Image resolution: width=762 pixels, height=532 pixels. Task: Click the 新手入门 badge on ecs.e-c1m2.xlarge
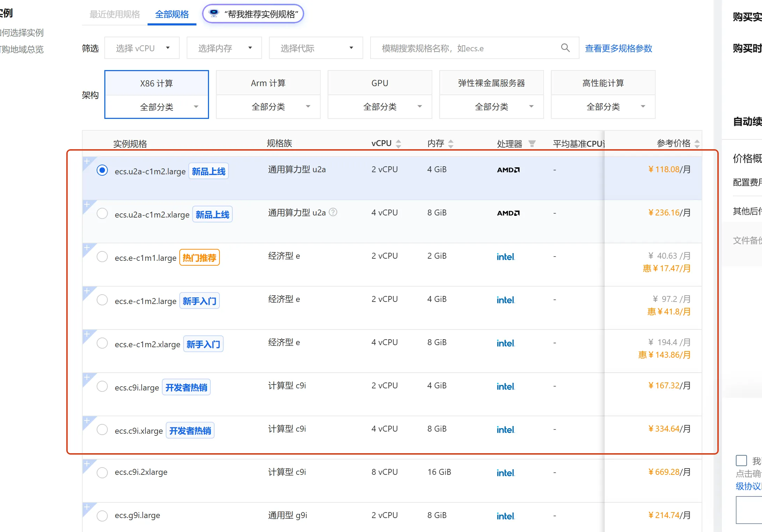coord(203,344)
